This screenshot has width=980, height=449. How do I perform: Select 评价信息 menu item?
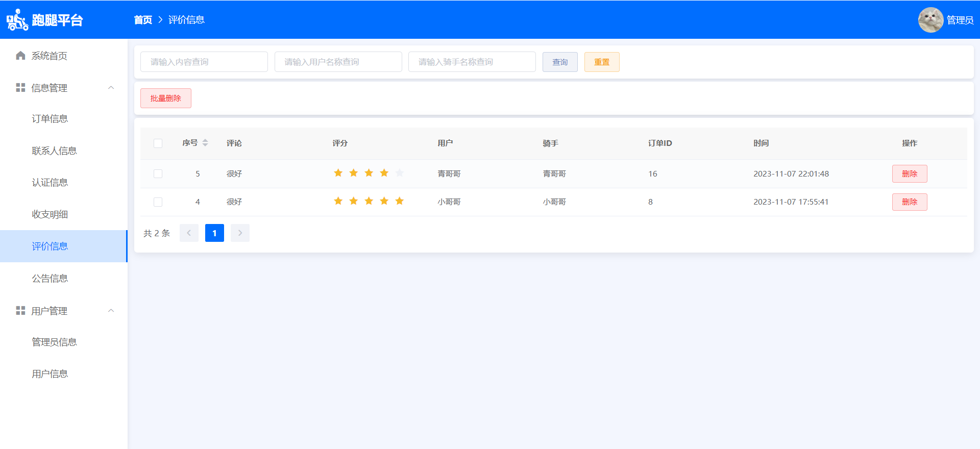click(x=64, y=246)
